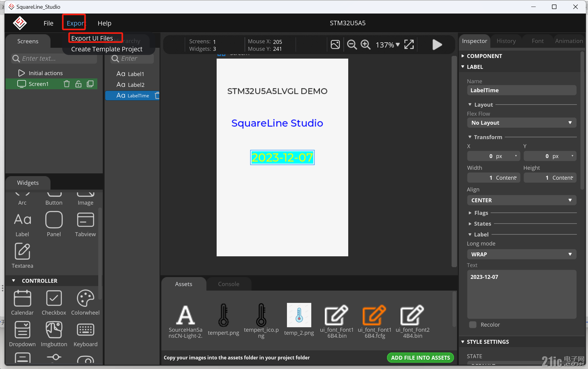Select the Imgbutton widget
Image resolution: width=588 pixels, height=369 pixels.
tap(54, 334)
